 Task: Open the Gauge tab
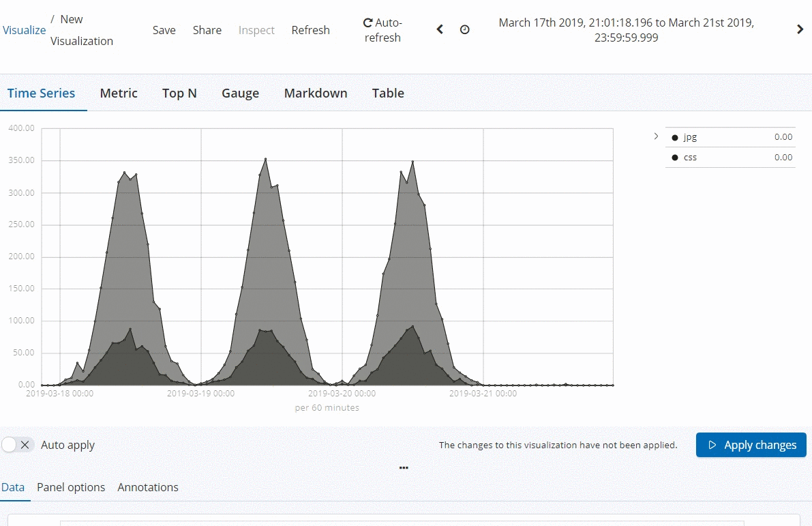(240, 93)
